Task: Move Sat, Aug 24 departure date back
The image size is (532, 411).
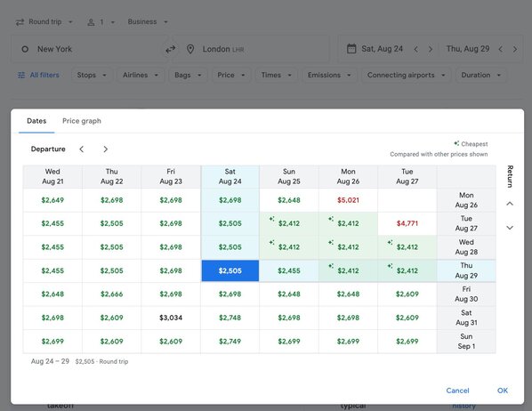Action: point(415,49)
